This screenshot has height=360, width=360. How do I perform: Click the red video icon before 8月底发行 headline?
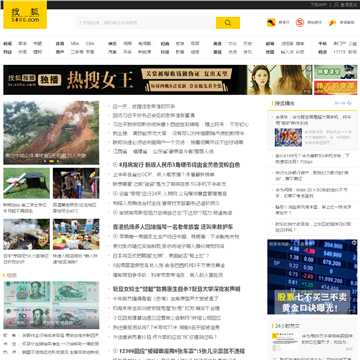tap(115, 165)
